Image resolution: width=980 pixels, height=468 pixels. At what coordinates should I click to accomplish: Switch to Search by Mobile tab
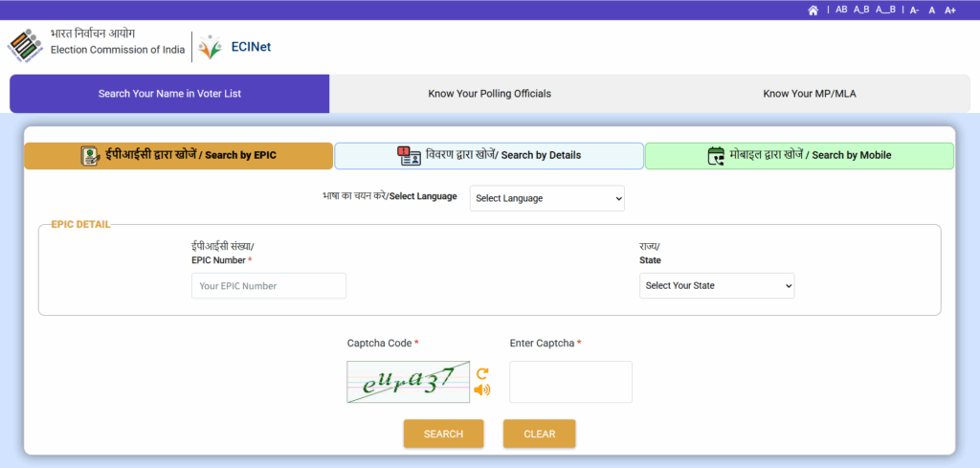click(x=799, y=155)
